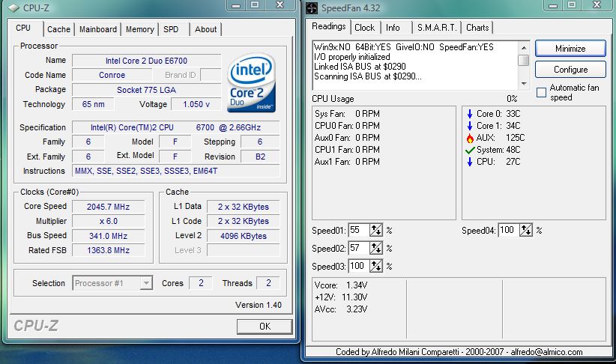Click the Speed04 spinner arrows

tap(526, 230)
